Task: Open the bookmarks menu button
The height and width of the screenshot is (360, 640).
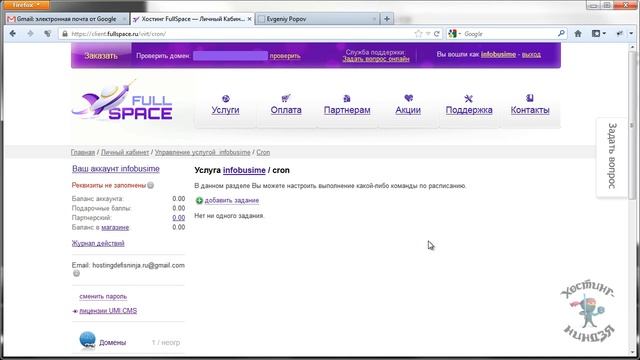Action: (x=599, y=33)
